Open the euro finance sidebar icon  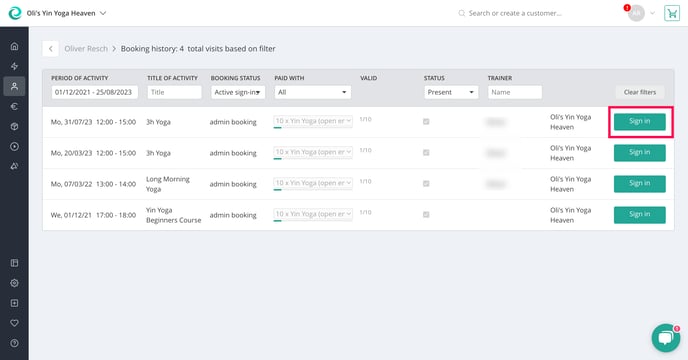click(x=14, y=106)
